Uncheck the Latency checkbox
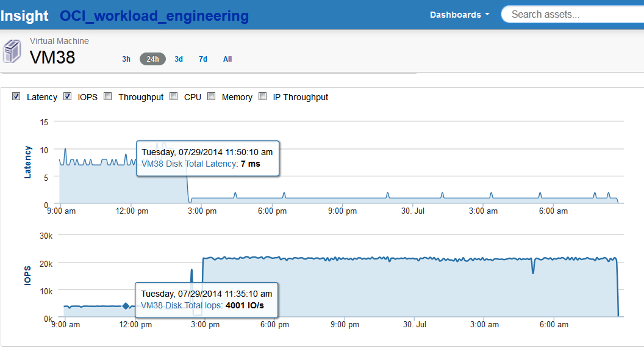Screen dimensions: 644x359 [16, 96]
